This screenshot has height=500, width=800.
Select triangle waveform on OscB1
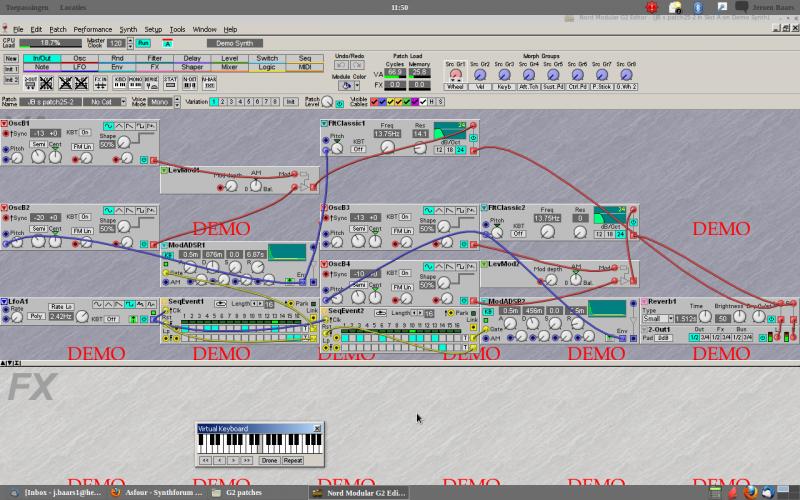[119, 126]
